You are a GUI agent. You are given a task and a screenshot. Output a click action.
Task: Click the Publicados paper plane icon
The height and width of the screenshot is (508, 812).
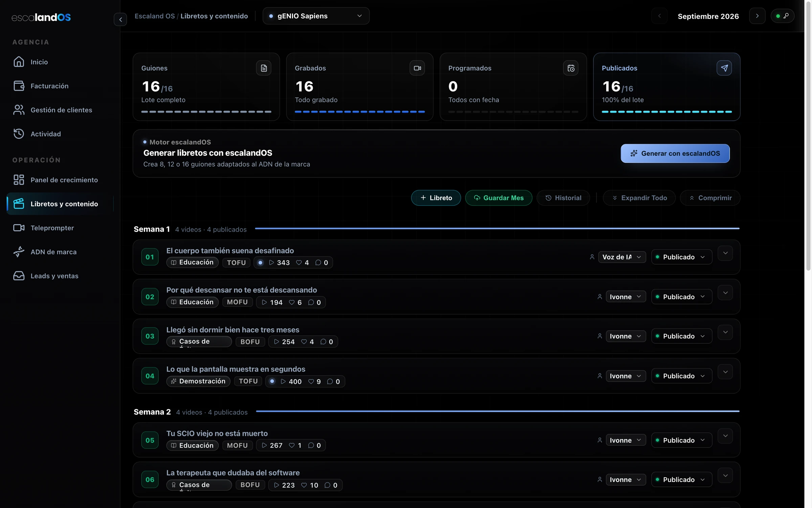point(724,68)
